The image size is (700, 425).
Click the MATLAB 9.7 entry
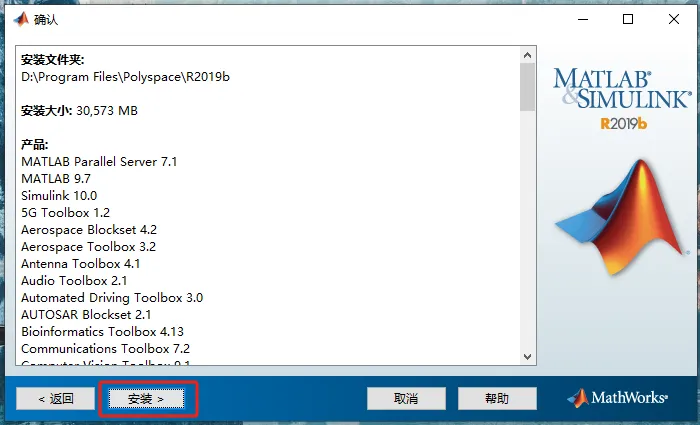(56, 179)
